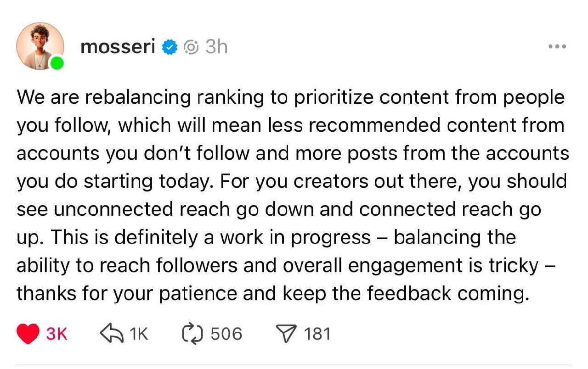Open the three-dot more options menu
Viewport: 588px width, 369px height.
558,46
